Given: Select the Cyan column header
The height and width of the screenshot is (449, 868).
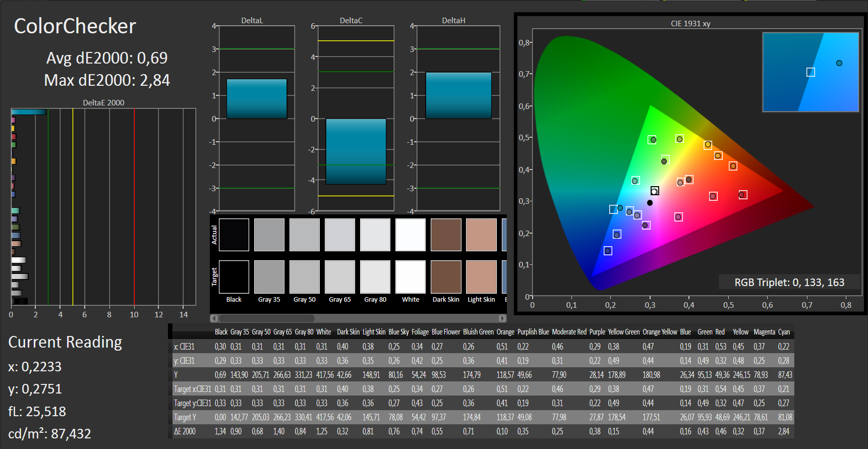Looking at the screenshot, I should click(x=784, y=332).
